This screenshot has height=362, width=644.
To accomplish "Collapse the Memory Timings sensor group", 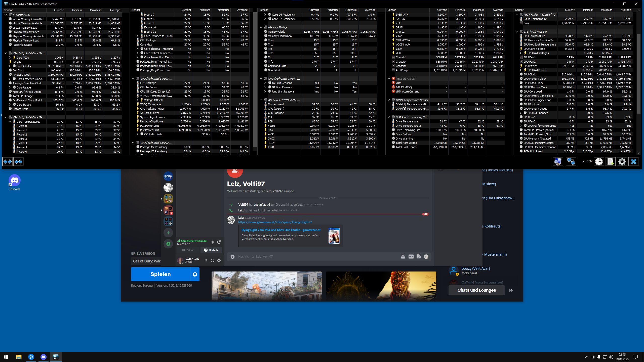I will pyautogui.click(x=261, y=27).
